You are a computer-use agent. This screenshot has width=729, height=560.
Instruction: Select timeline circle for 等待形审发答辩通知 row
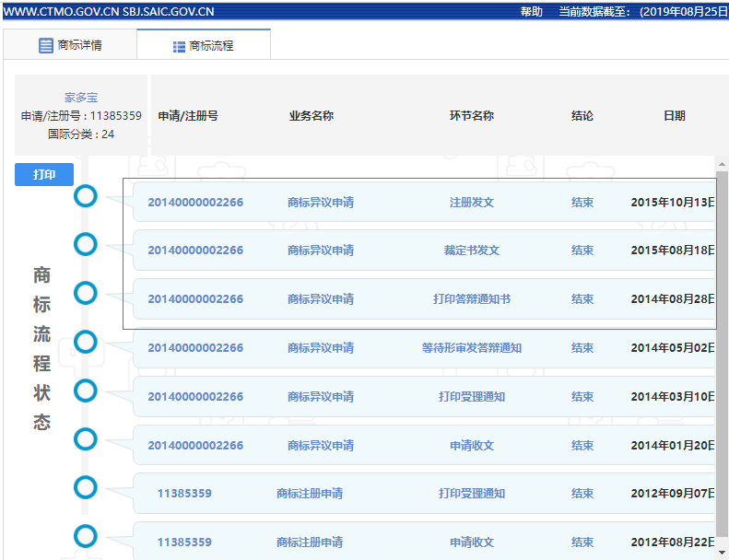click(x=86, y=342)
